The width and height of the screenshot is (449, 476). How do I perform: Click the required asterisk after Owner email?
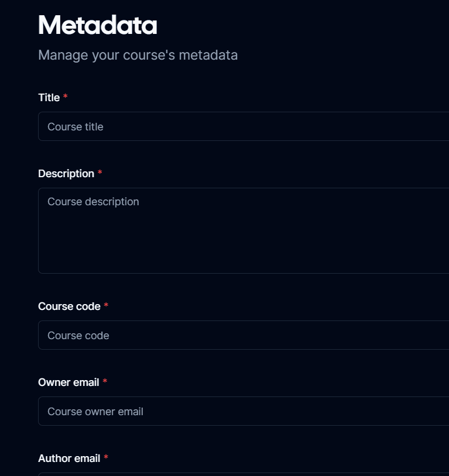[x=105, y=381]
